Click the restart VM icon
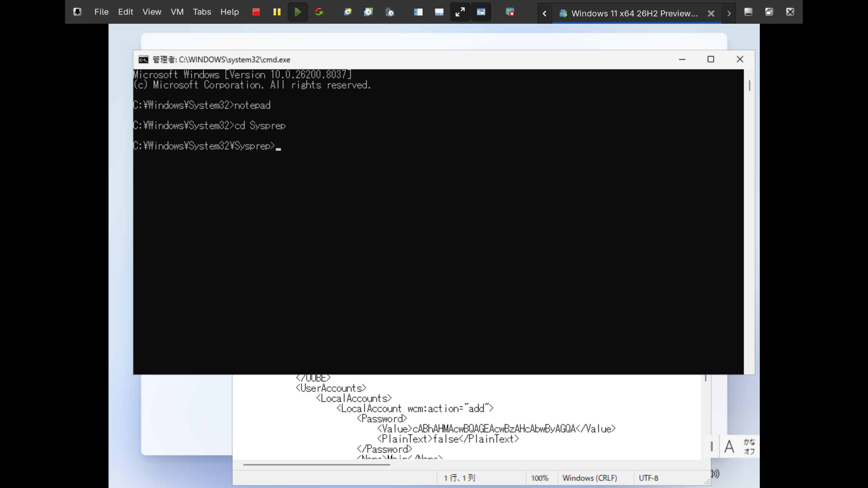Viewport: 868px width, 488px height. (319, 12)
